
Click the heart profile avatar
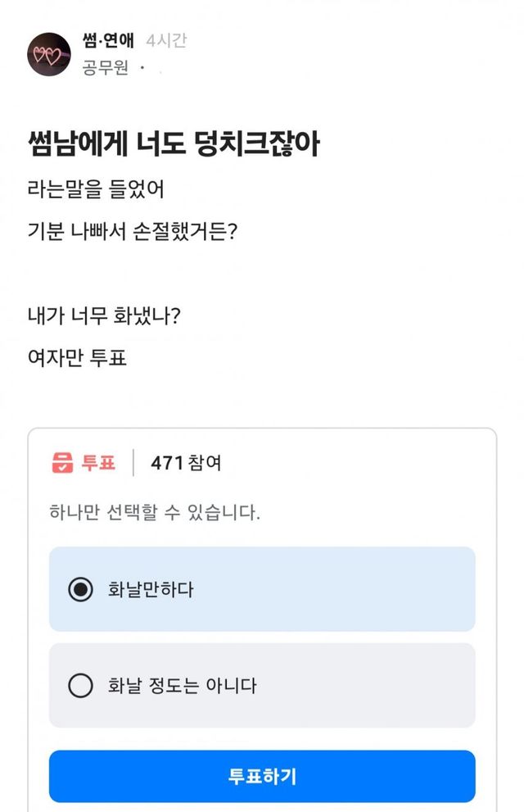[x=48, y=54]
